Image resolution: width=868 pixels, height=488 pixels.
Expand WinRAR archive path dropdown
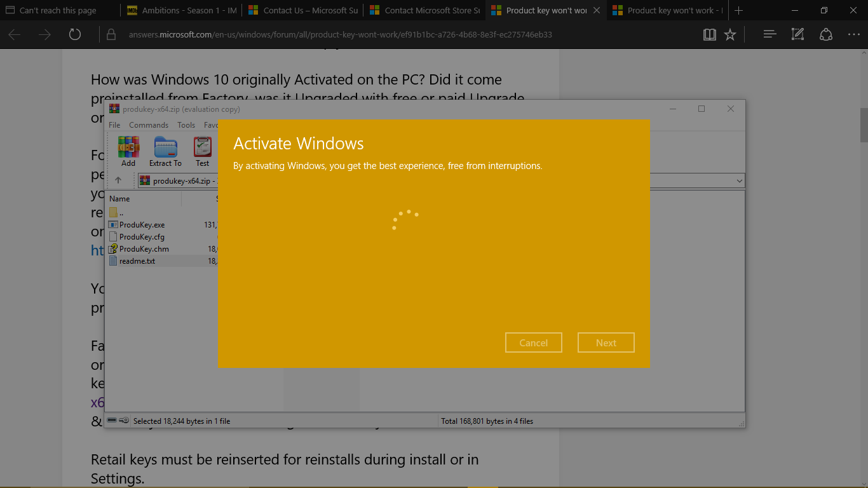point(739,181)
